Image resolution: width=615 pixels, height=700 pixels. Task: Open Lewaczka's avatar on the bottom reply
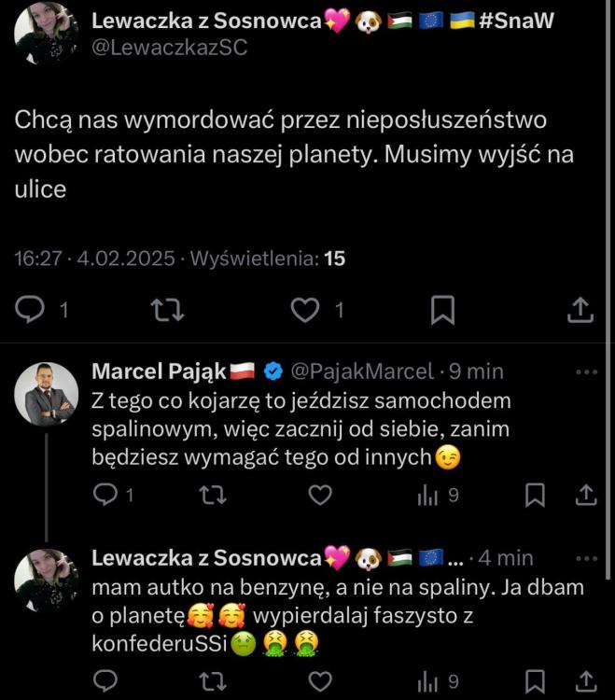tap(47, 579)
